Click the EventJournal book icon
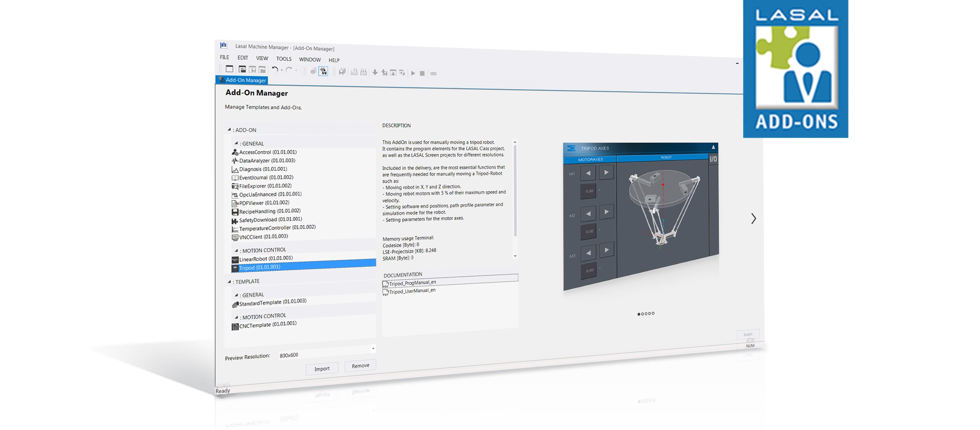 click(x=235, y=178)
